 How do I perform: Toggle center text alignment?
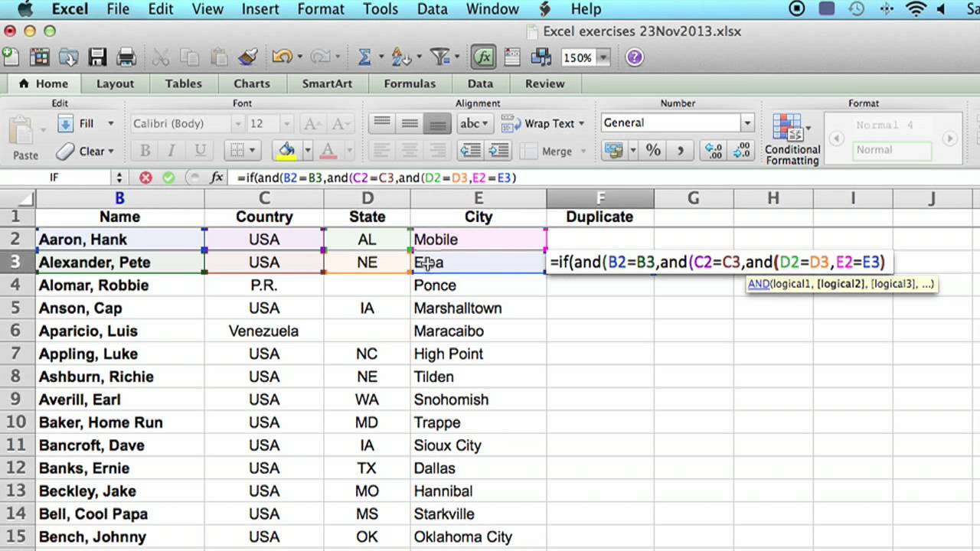410,151
